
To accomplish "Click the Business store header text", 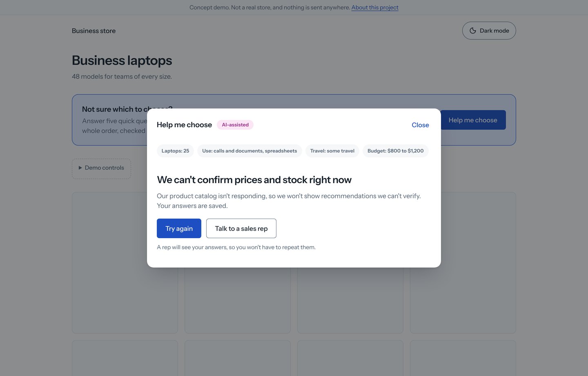I will point(94,31).
